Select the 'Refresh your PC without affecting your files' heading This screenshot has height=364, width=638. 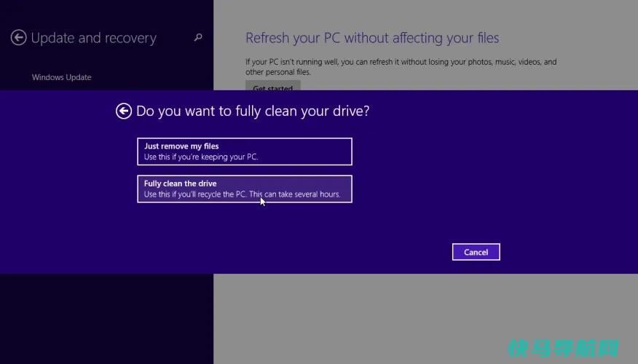[x=372, y=38]
